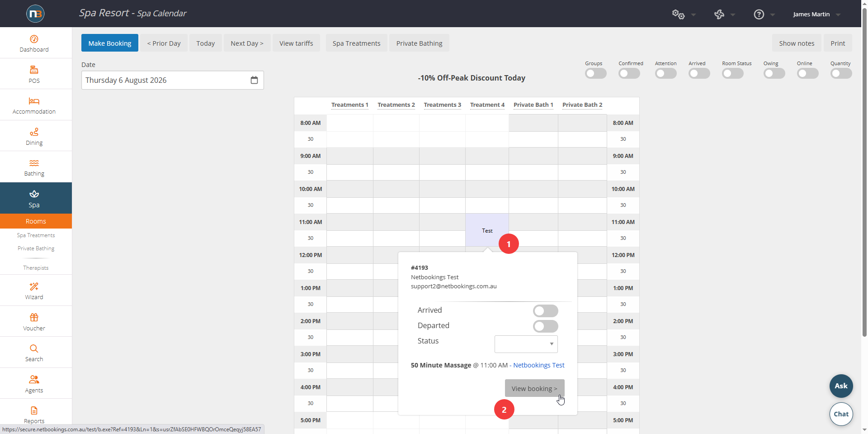Select Spa Treatments in the sidebar submenu
The image size is (868, 434).
click(36, 235)
